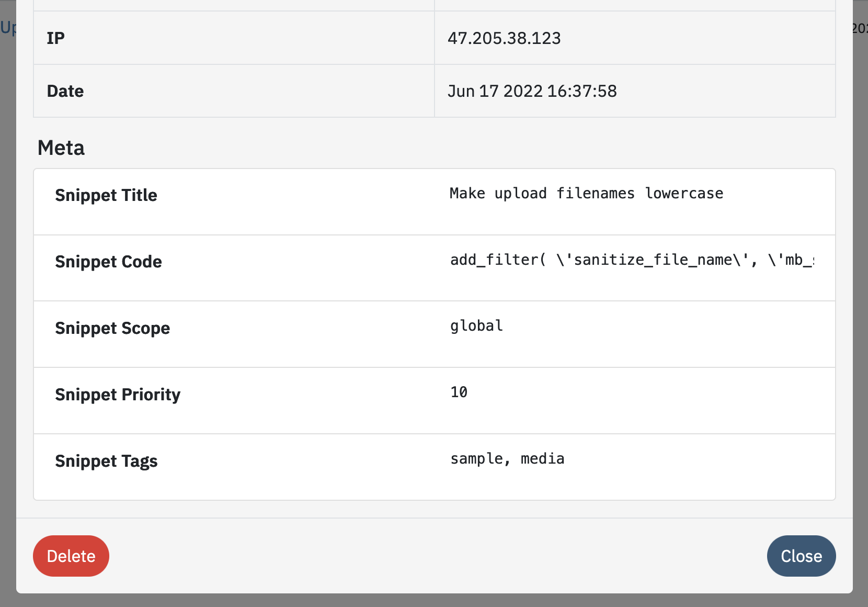
Task: Dismiss the dialog with the Close button
Action: 801,556
